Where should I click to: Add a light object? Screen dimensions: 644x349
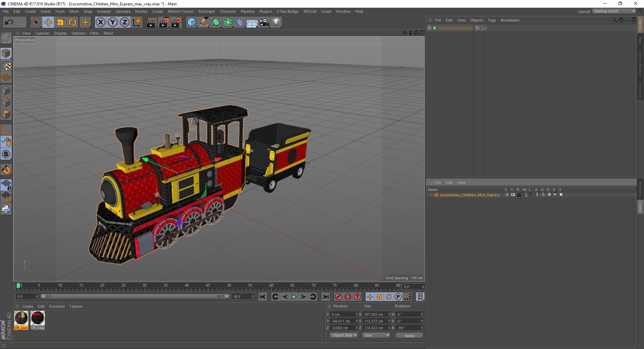[276, 22]
